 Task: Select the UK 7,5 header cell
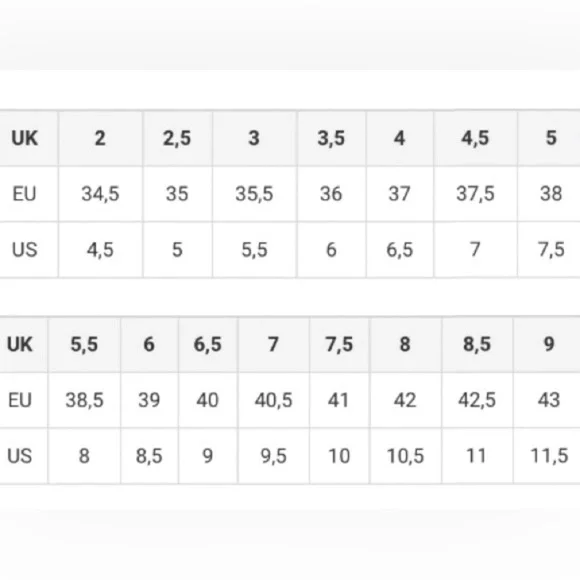(339, 344)
